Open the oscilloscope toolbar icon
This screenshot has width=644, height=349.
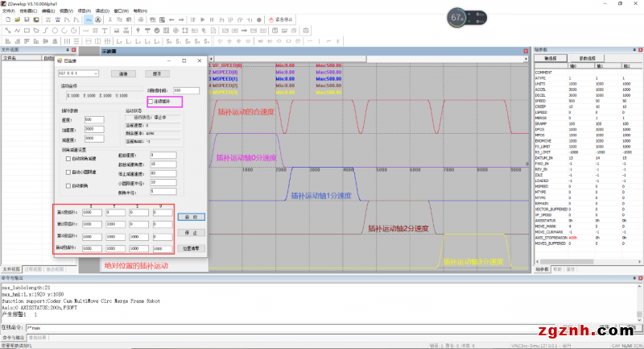point(88,19)
